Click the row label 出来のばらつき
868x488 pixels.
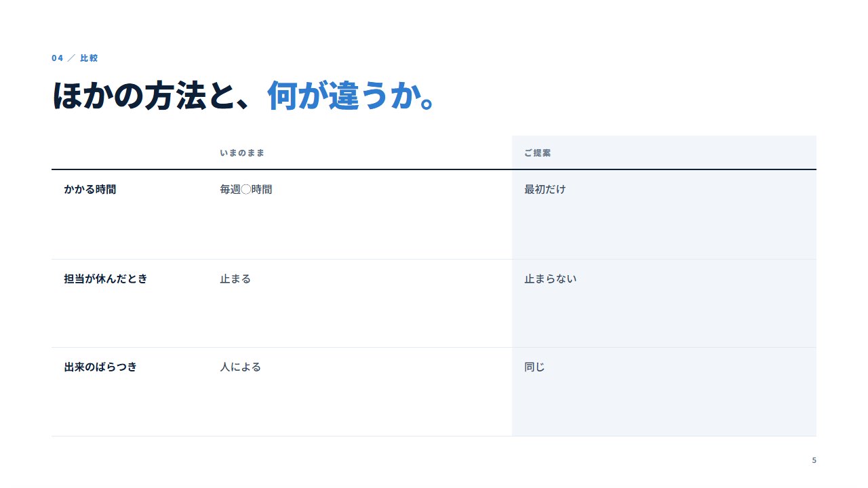100,367
